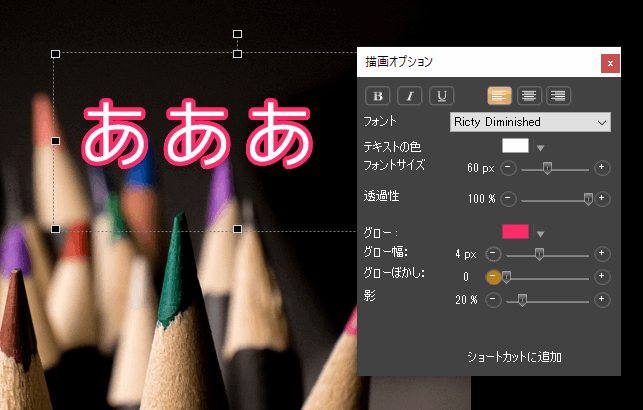Image resolution: width=643 pixels, height=410 pixels.
Task: Click the glow blur value 0
Action: click(x=466, y=277)
